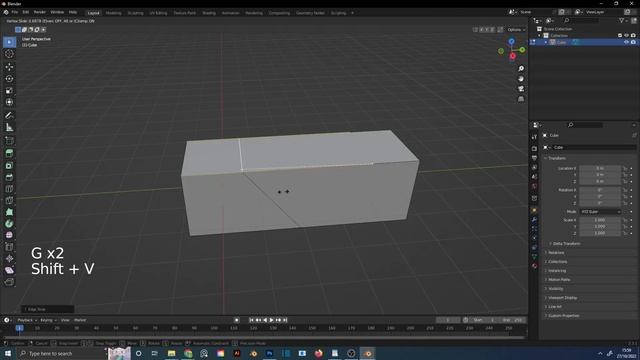The image size is (640, 360).
Task: Select the Inset Faces tool
Action: click(x=9, y=166)
